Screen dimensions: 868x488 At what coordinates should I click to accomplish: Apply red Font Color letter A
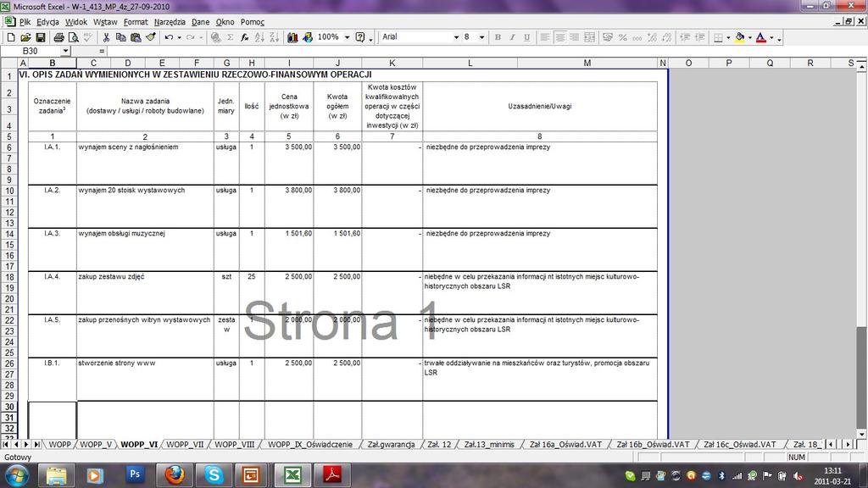pos(761,37)
